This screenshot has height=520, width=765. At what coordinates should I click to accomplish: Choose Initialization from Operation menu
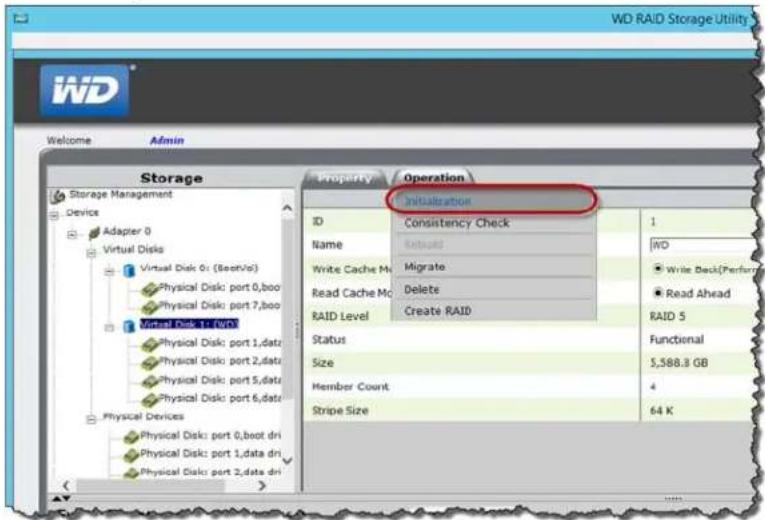492,200
